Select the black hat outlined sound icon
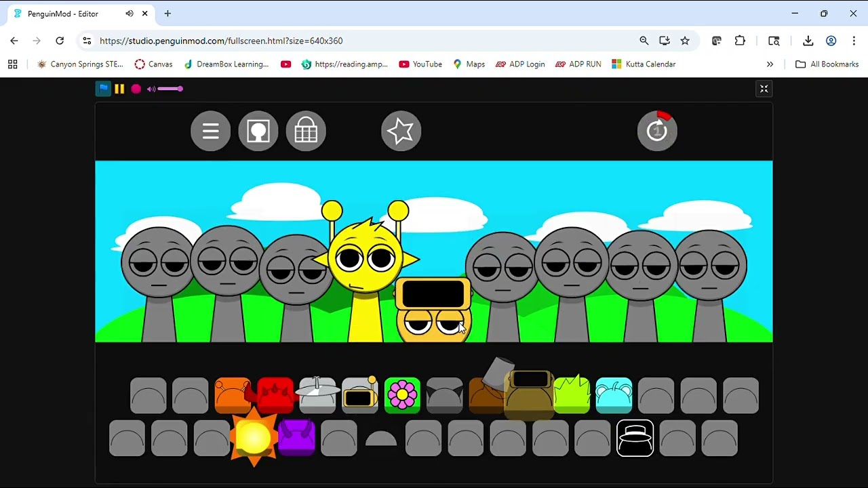 (x=635, y=438)
